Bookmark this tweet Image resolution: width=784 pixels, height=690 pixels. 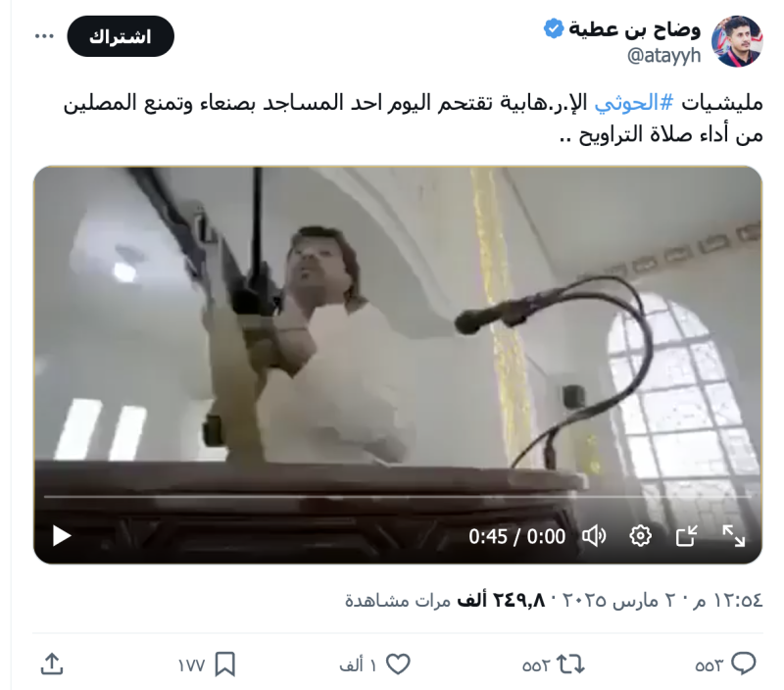pyautogui.click(x=225, y=665)
